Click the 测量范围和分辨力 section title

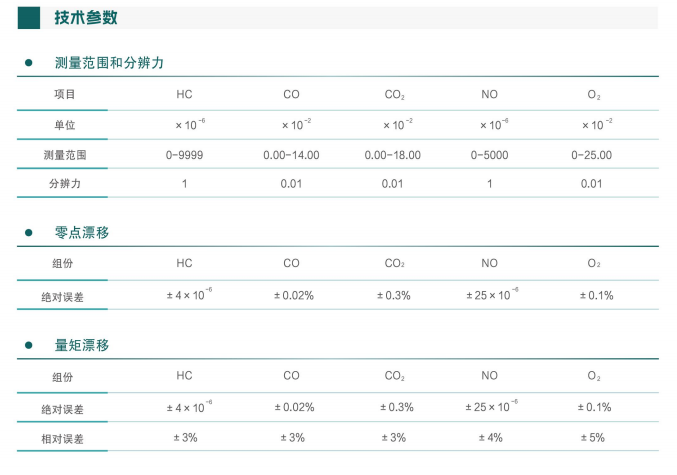pyautogui.click(x=109, y=63)
